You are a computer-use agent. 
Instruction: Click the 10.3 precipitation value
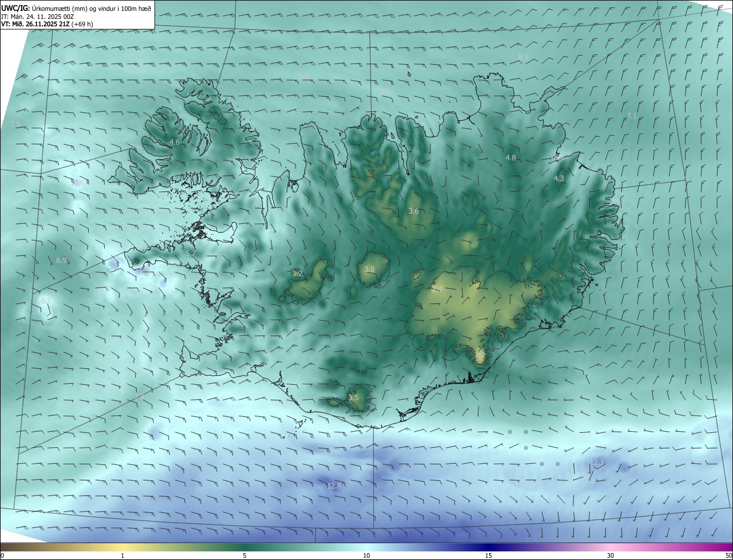pos(44,301)
